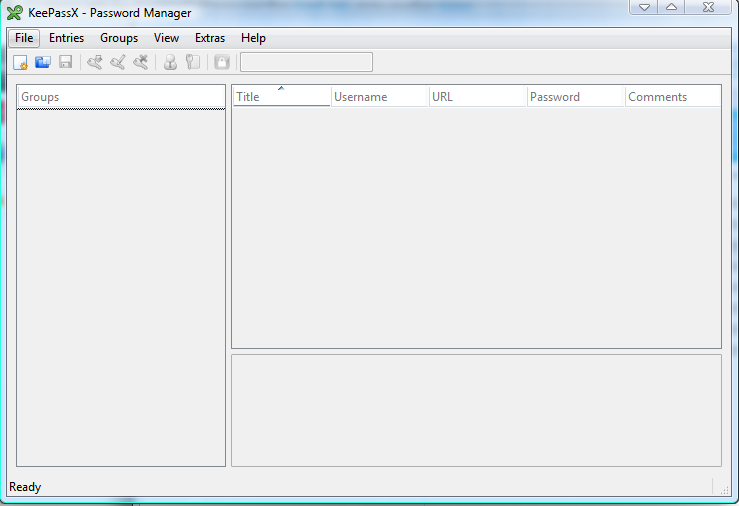The width and height of the screenshot is (739, 506).
Task: Close the KeePassX window
Action: coord(708,7)
